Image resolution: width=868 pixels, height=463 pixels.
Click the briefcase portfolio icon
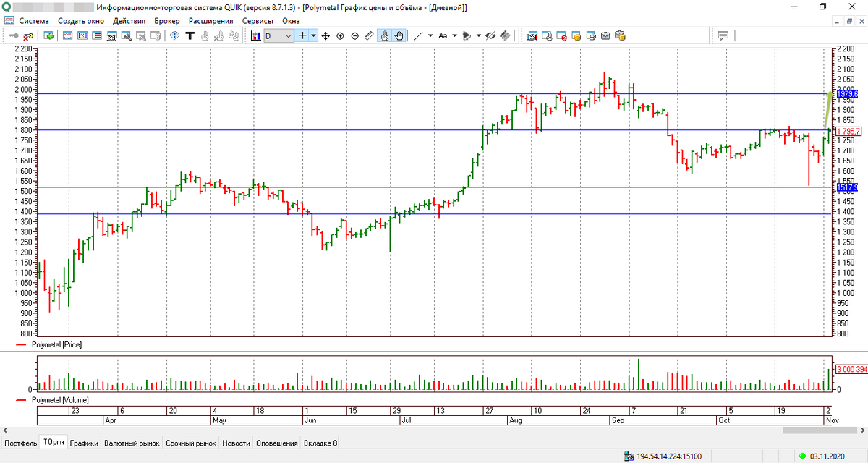[605, 35]
